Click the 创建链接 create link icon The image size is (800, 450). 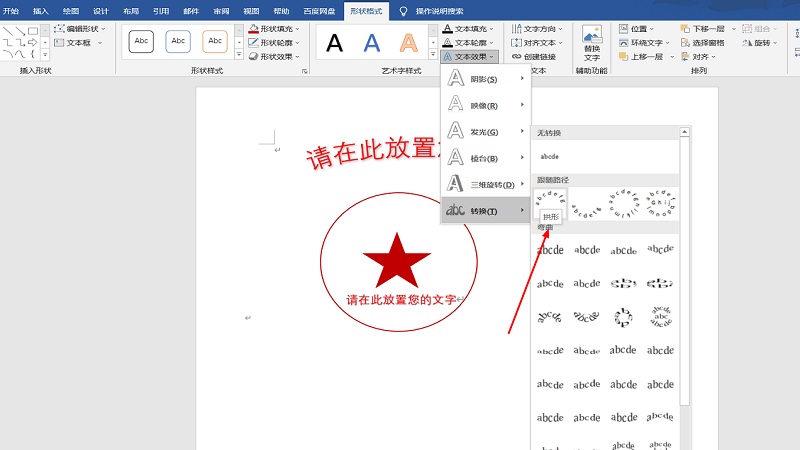click(541, 57)
